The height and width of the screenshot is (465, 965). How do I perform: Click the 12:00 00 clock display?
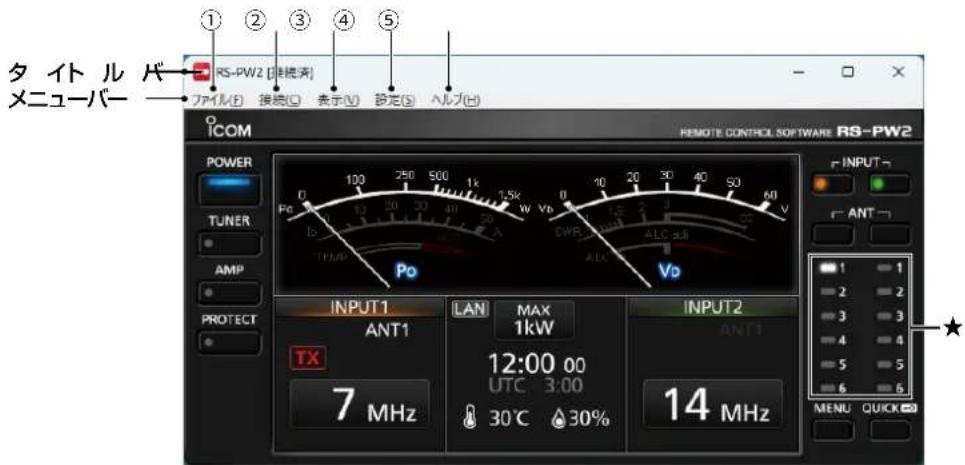pyautogui.click(x=536, y=365)
